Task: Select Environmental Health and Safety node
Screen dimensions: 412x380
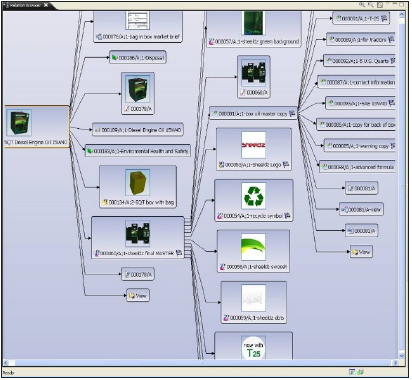Action: 138,151
